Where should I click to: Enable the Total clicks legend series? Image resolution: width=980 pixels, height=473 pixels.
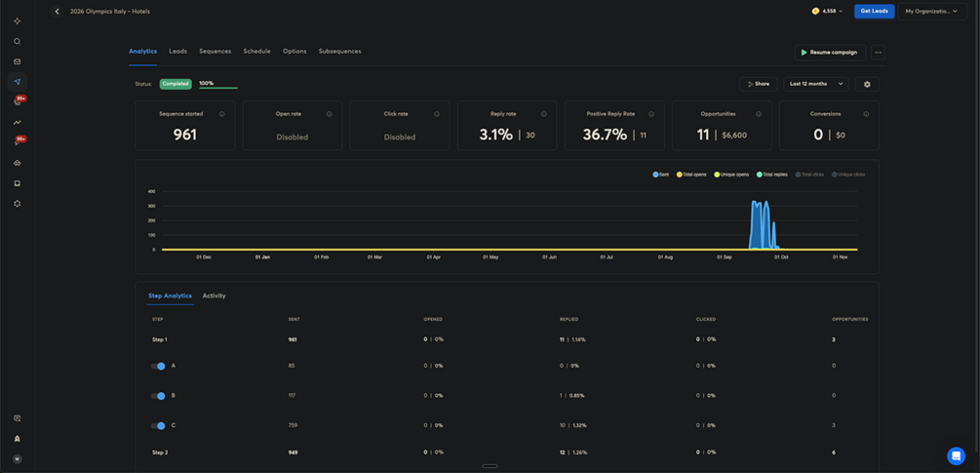[x=810, y=175]
